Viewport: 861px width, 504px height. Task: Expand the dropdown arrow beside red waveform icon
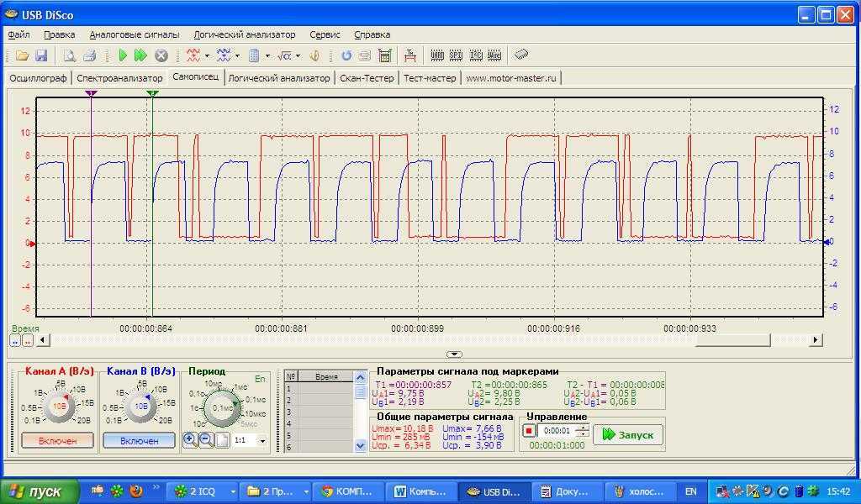(207, 56)
